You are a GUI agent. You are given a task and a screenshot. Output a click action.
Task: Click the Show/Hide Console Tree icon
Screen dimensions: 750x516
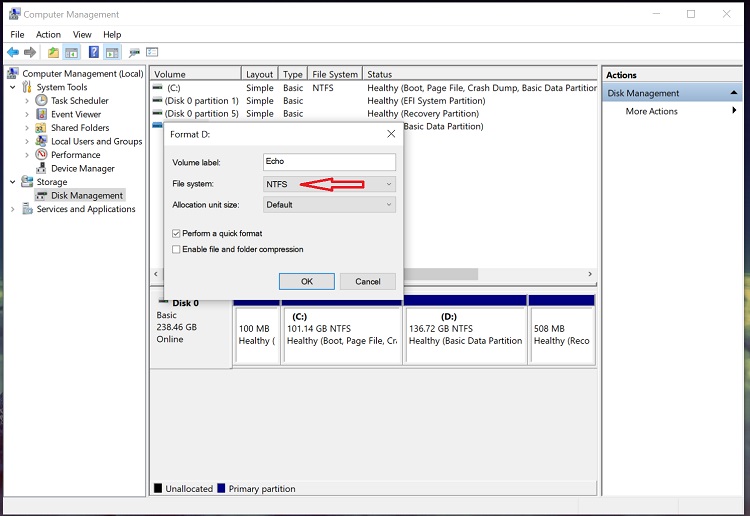72,52
